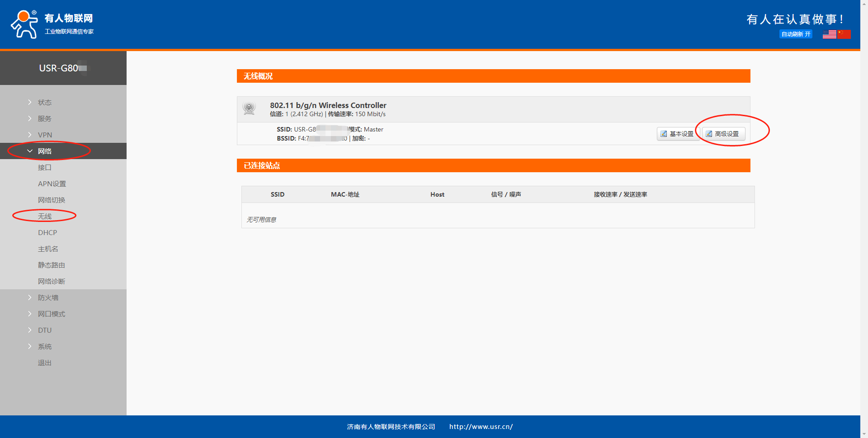Select 无线 wireless in the sidebar

(x=44, y=217)
